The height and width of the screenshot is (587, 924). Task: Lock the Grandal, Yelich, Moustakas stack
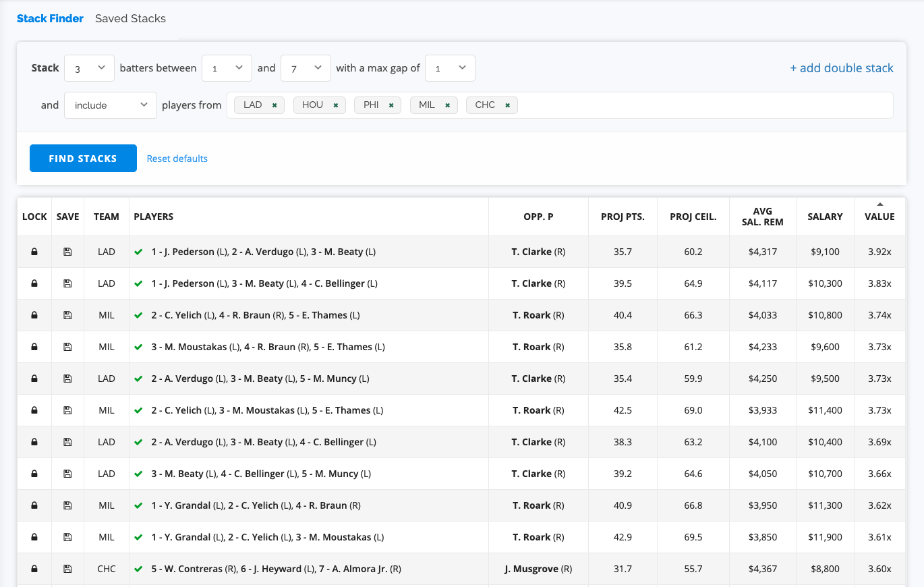34,537
